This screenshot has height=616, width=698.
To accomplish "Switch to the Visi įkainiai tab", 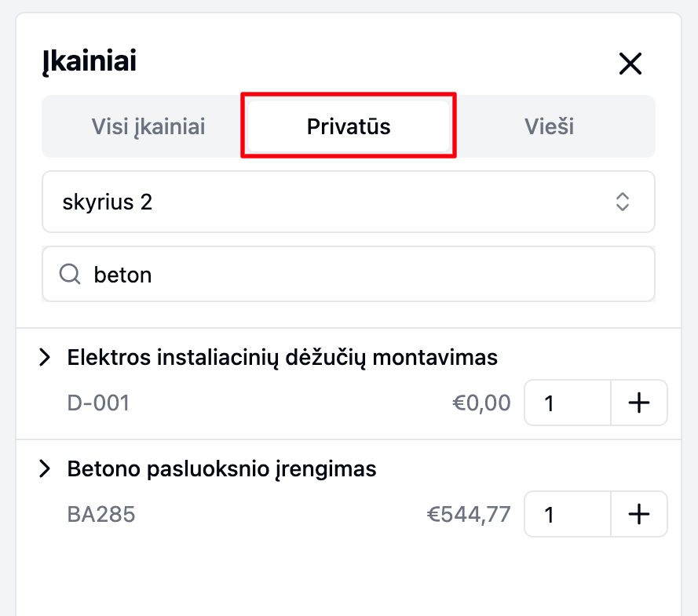I will pos(148,126).
